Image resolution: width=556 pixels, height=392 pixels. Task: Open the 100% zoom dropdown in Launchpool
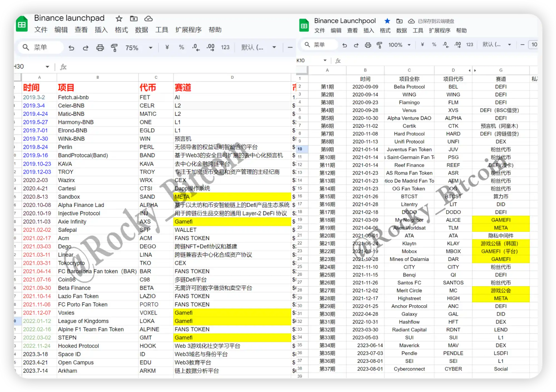[399, 45]
